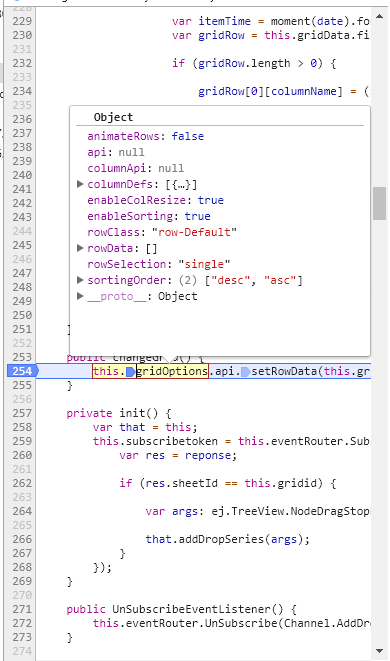Click the rowClass "row-Default" value

pyautogui.click(x=194, y=232)
